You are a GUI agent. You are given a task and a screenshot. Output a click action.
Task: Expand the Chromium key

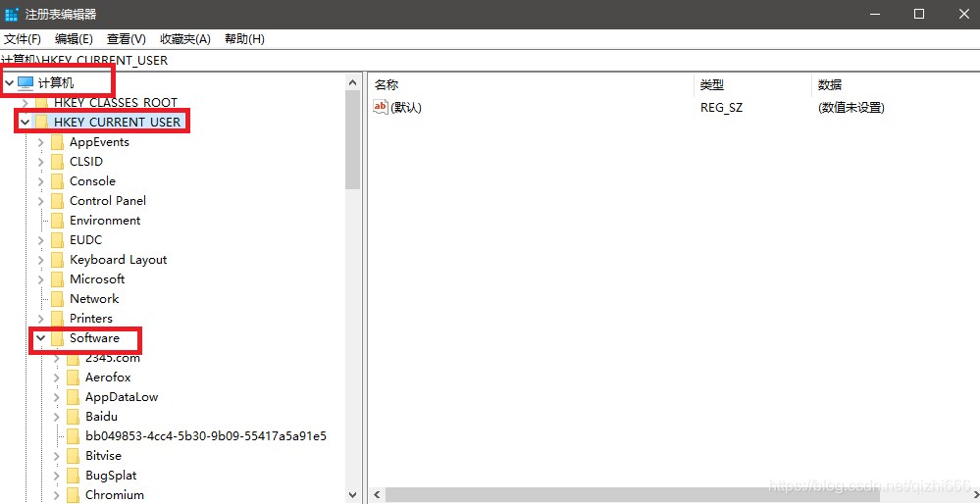[57, 495]
